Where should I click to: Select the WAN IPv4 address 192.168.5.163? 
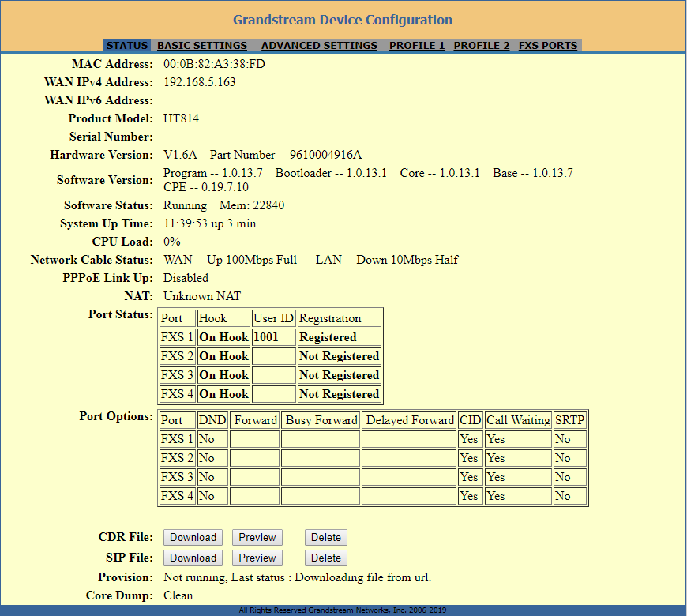[199, 82]
